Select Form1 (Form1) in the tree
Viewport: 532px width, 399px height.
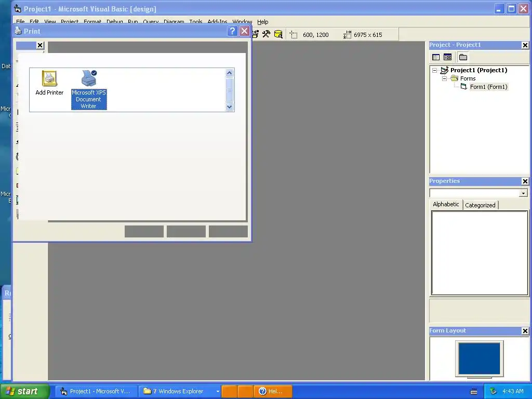click(x=488, y=87)
